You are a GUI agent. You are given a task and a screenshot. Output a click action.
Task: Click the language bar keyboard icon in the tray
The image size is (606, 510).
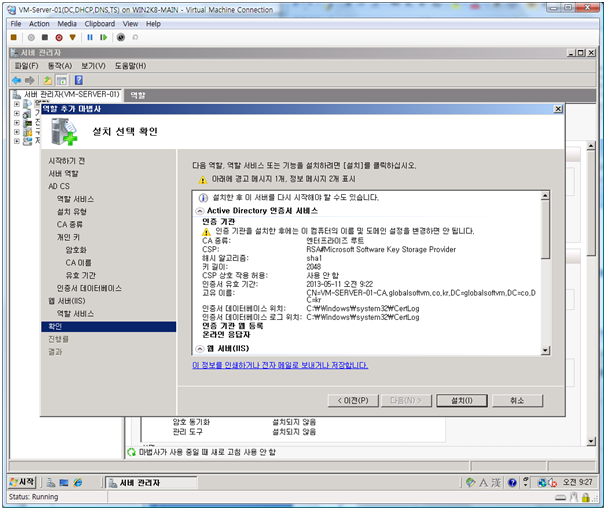[x=470, y=483]
